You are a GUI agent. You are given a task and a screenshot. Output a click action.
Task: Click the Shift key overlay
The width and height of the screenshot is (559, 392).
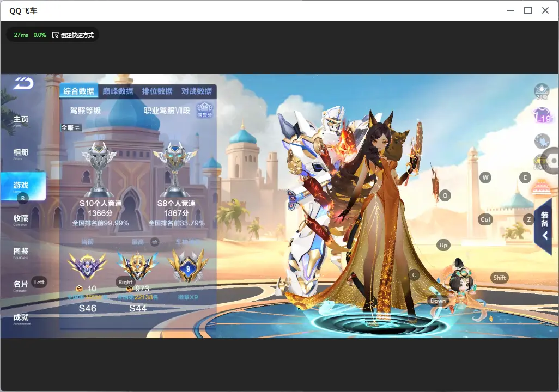pyautogui.click(x=499, y=278)
